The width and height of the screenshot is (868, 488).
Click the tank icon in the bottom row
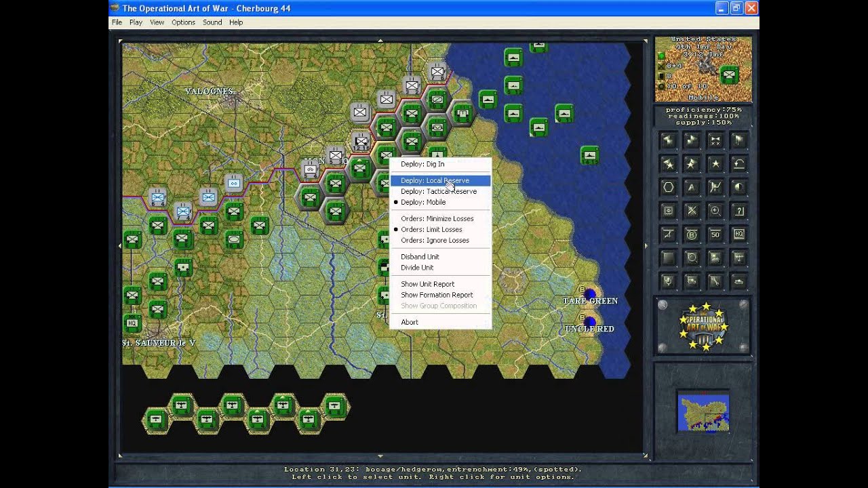739,281
